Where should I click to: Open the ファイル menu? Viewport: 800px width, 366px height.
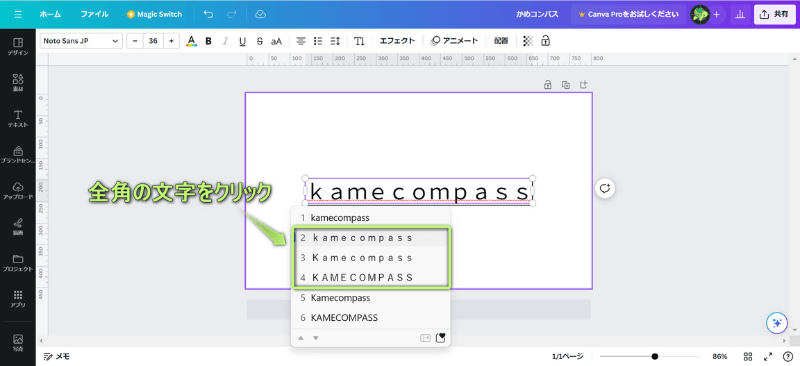click(x=94, y=14)
